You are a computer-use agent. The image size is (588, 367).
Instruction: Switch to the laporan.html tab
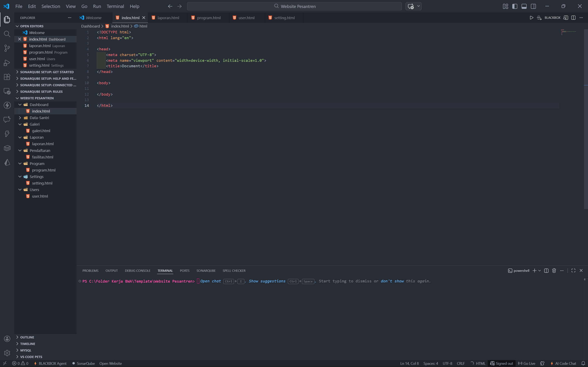coord(168,18)
